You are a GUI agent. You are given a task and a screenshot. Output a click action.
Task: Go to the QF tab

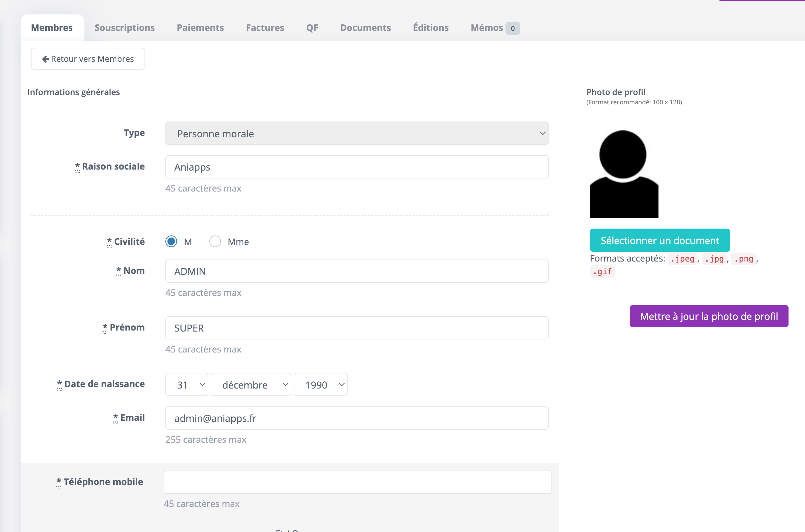[312, 27]
